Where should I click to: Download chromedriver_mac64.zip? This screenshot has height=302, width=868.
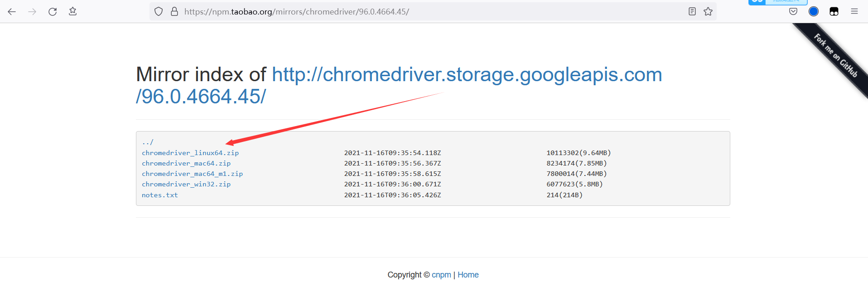click(x=186, y=163)
